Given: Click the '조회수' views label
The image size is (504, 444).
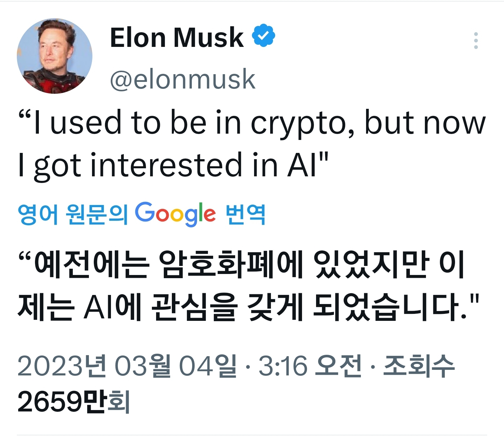Looking at the screenshot, I should point(419,366).
